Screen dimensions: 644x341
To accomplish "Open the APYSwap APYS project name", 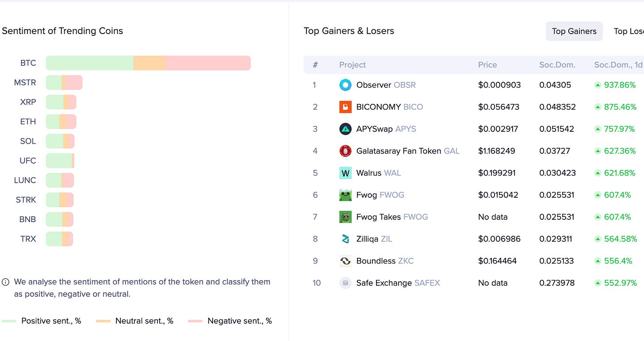I will 386,129.
